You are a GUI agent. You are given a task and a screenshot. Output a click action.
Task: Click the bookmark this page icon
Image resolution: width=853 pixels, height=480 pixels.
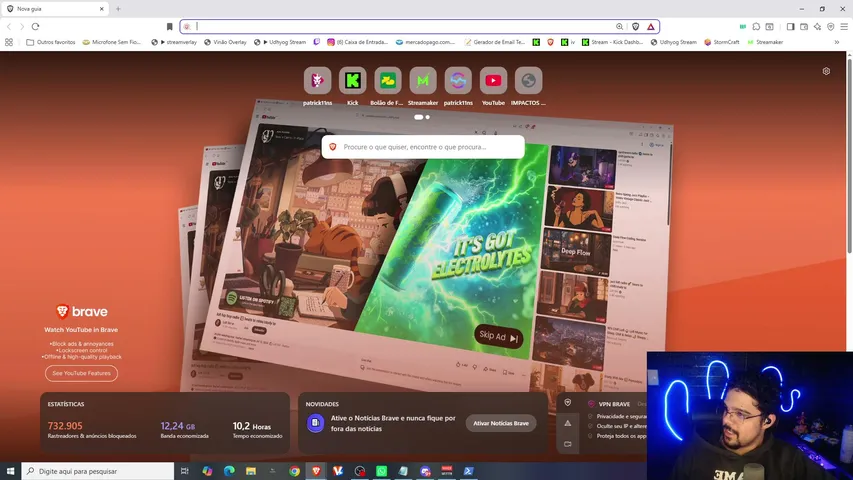tap(169, 27)
